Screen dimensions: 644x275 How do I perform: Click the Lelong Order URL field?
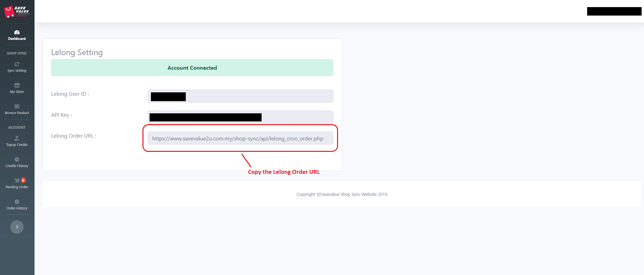[x=240, y=138]
